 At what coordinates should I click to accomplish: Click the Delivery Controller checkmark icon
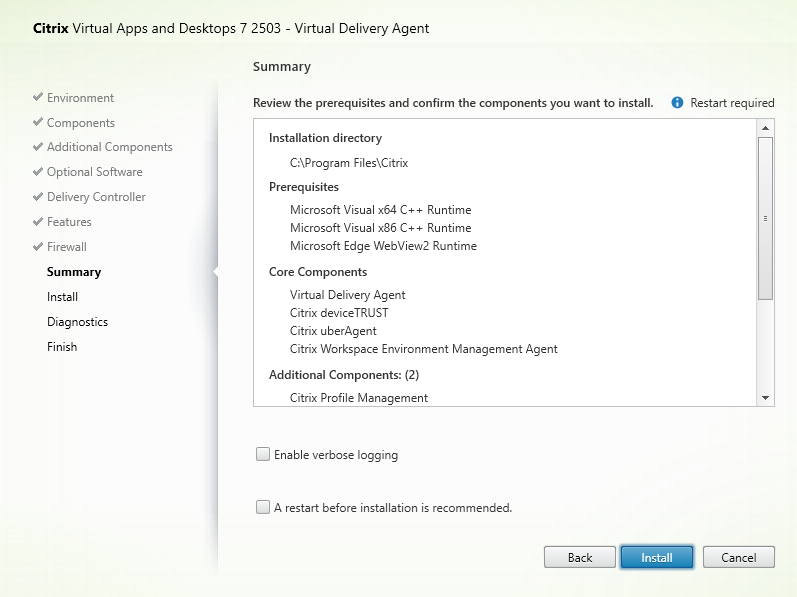point(38,197)
